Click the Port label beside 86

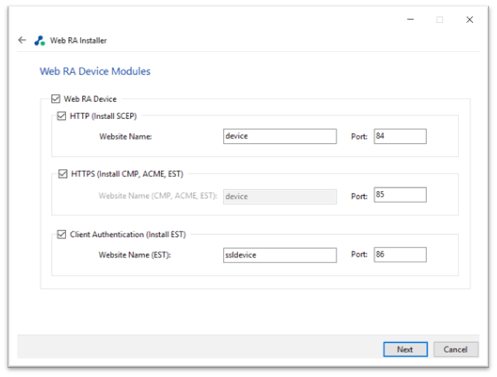click(x=359, y=254)
